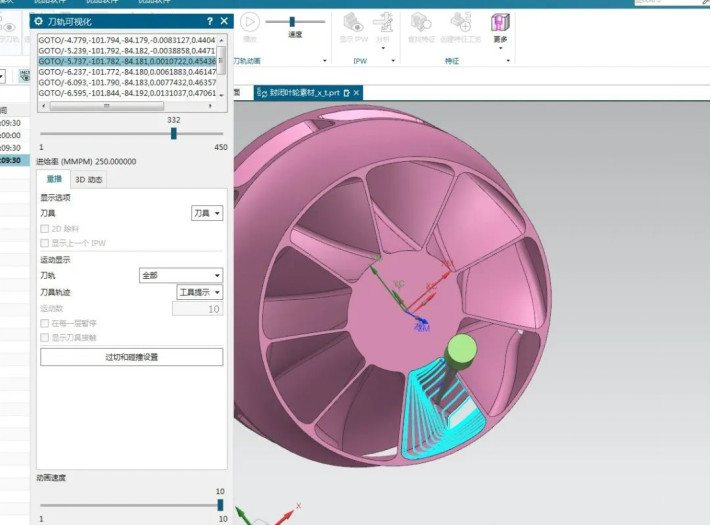711x525 pixels.
Task: Click the 分析 icon in IPW group
Action: click(x=382, y=22)
